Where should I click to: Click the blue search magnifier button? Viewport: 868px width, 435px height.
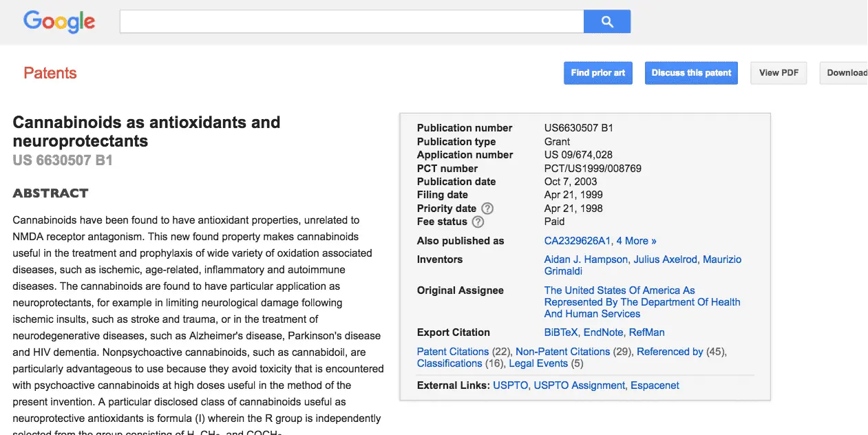(606, 21)
